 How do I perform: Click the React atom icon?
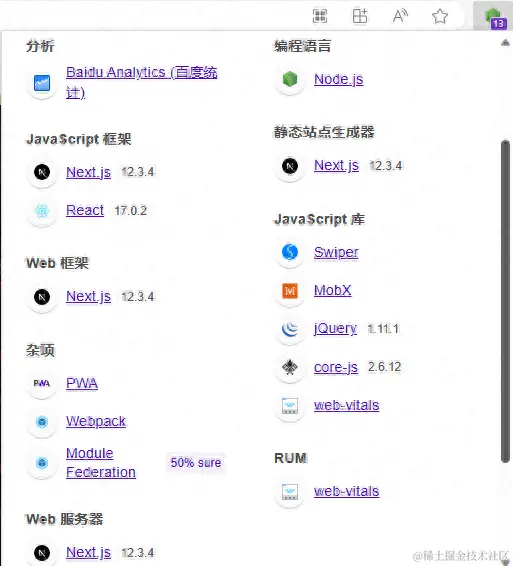pyautogui.click(x=42, y=210)
